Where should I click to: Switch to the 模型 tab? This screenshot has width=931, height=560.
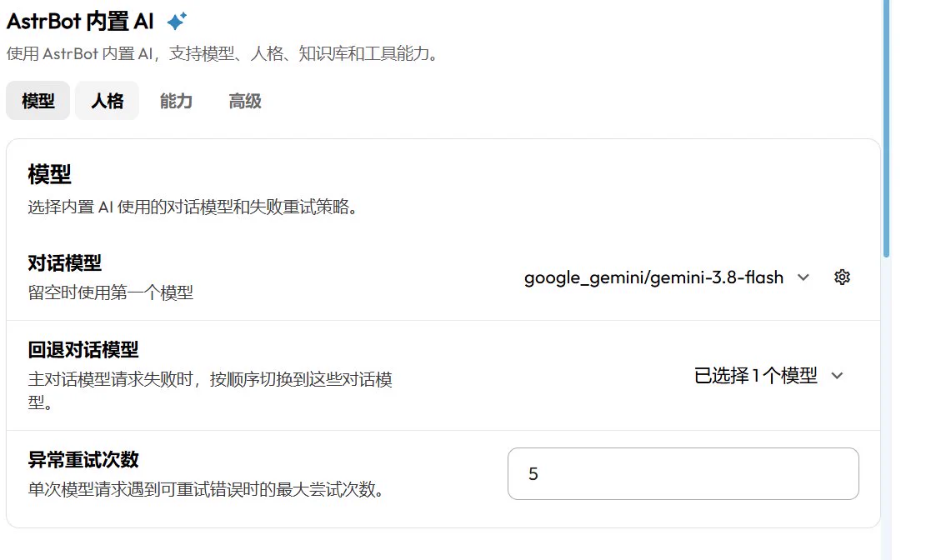click(x=38, y=101)
